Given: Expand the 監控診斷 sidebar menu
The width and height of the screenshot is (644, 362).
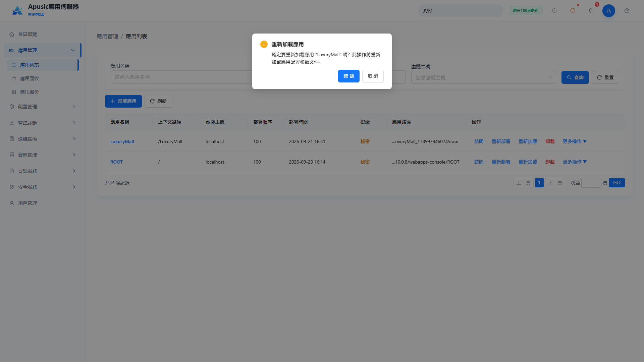Looking at the screenshot, I should tap(43, 123).
